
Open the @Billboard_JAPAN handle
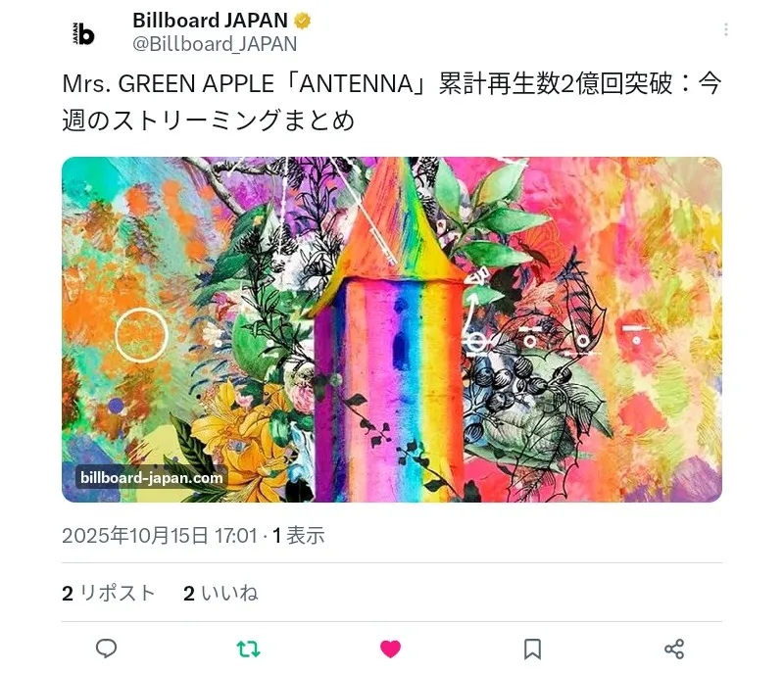[x=215, y=44]
